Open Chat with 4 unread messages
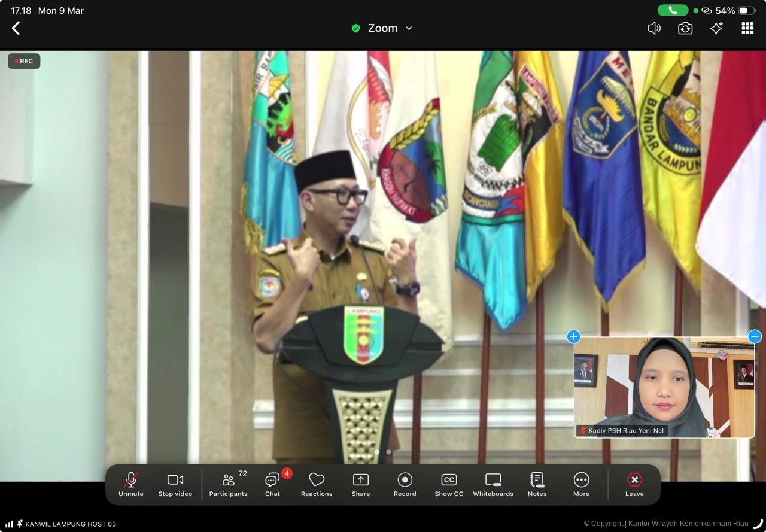The image size is (766, 532). click(273, 484)
